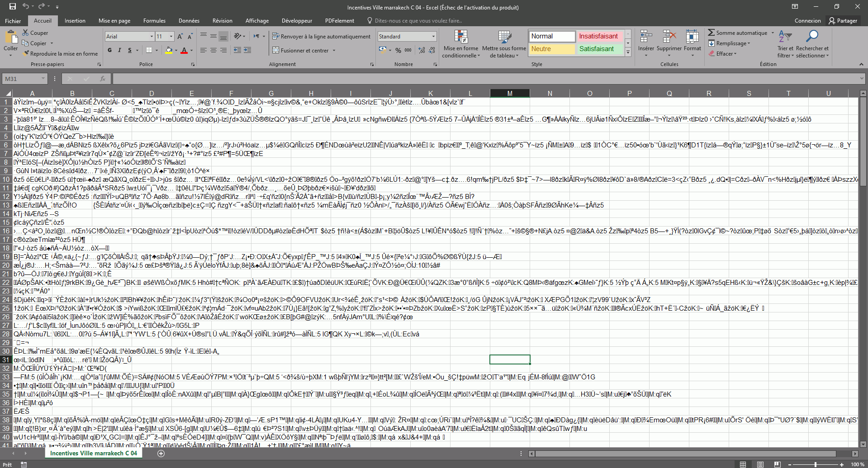868x468 pixels.
Task: Switch to the Formules tab
Action: [x=154, y=21]
